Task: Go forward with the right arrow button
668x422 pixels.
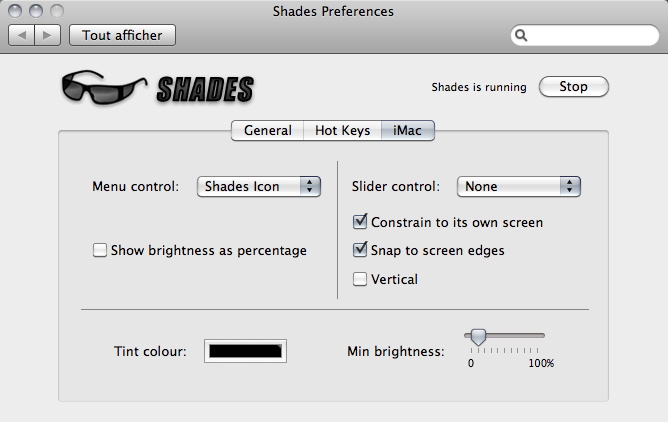Action: pyautogui.click(x=47, y=35)
